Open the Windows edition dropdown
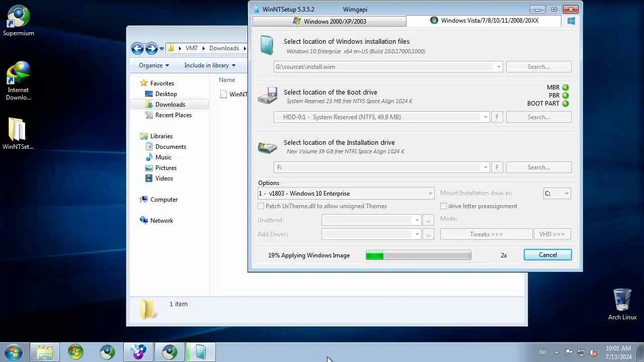This screenshot has width=644, height=362. tap(430, 194)
